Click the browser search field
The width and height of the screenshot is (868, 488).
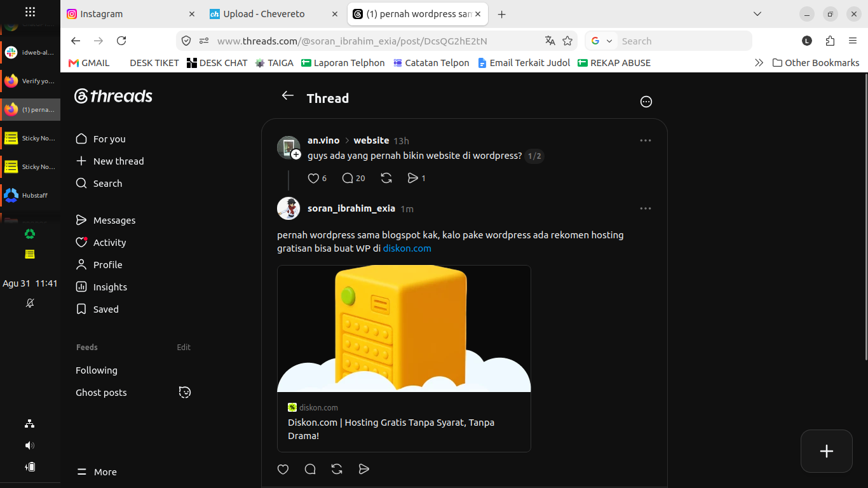[684, 41]
